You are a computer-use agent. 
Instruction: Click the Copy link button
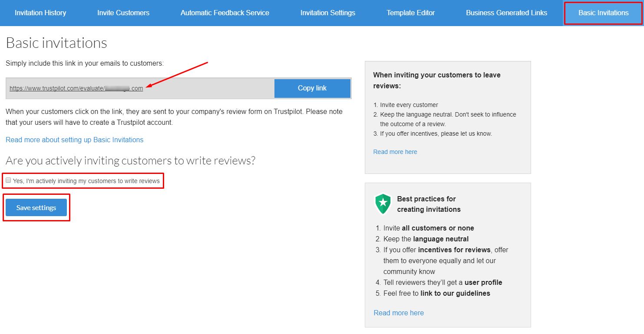pos(312,88)
